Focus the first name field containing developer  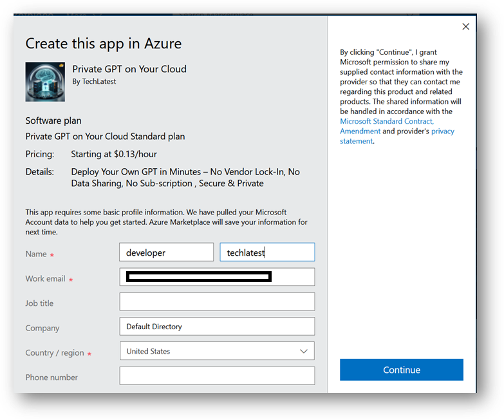click(166, 253)
